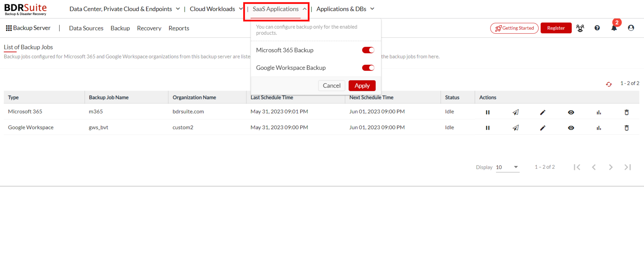Image resolution: width=644 pixels, height=265 pixels.
Task: Click the Microsoft 365 type cell
Action: point(25,111)
